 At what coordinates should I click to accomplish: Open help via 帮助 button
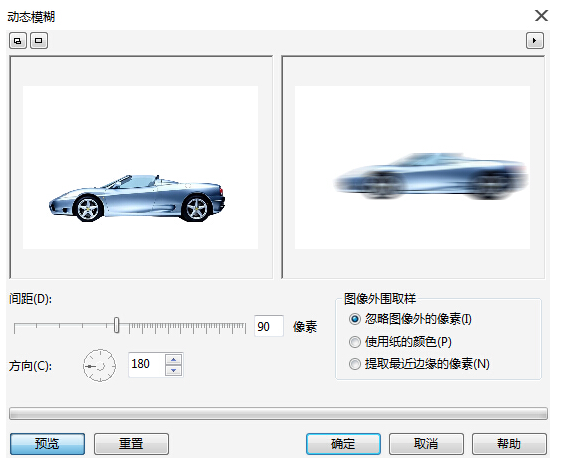click(509, 444)
